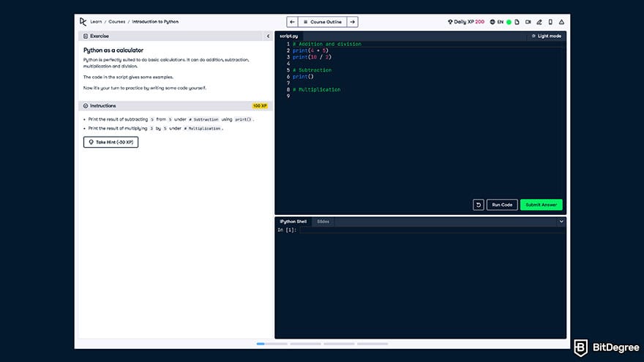Open the video camera icon
This screenshot has width=644, height=362.
pyautogui.click(x=528, y=22)
